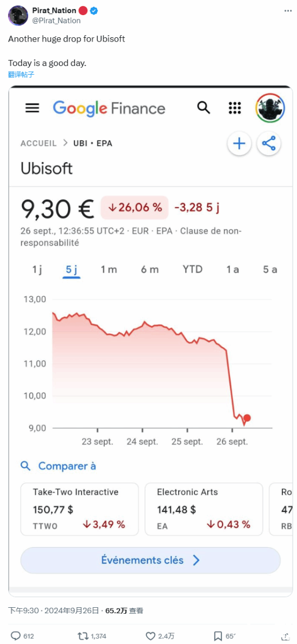
Task: Open the tweet's three-dot more options menu
Action: coord(285,11)
